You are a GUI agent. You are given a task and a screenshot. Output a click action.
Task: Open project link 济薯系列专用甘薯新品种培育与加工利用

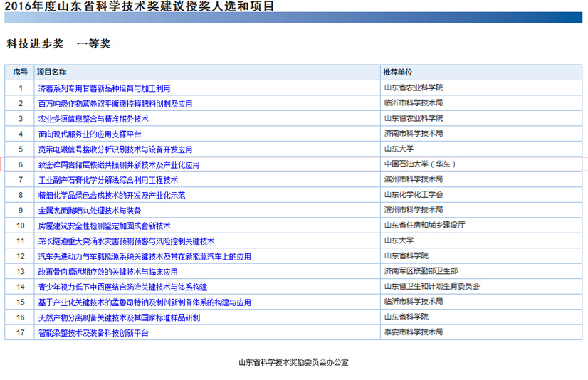[104, 88]
